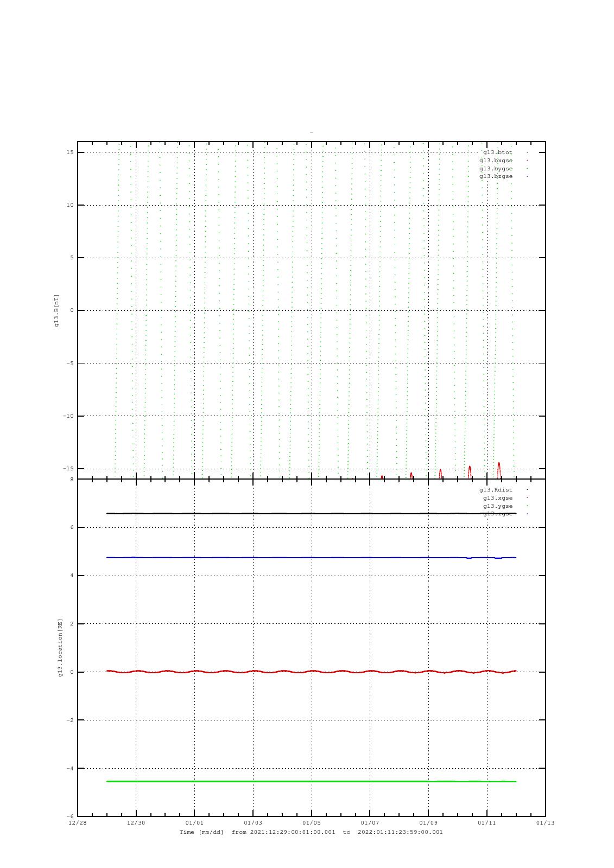Click the black Rdist line in location plot

311,513
